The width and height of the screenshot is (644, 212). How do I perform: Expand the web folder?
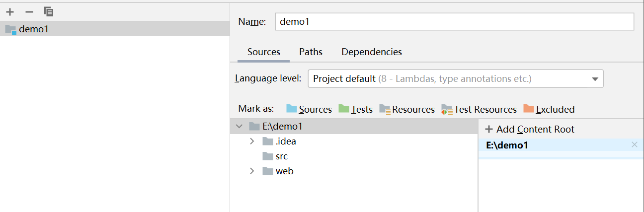click(252, 171)
